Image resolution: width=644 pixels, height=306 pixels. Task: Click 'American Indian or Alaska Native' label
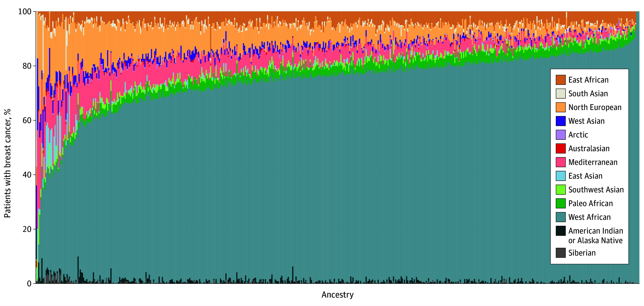click(x=596, y=236)
